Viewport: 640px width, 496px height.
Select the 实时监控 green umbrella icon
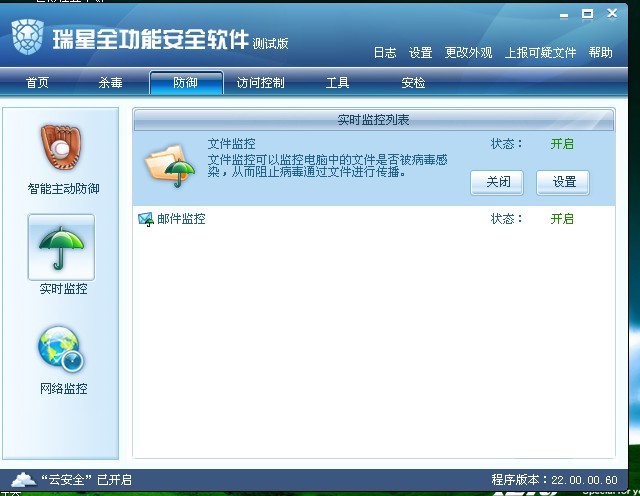tap(61, 247)
